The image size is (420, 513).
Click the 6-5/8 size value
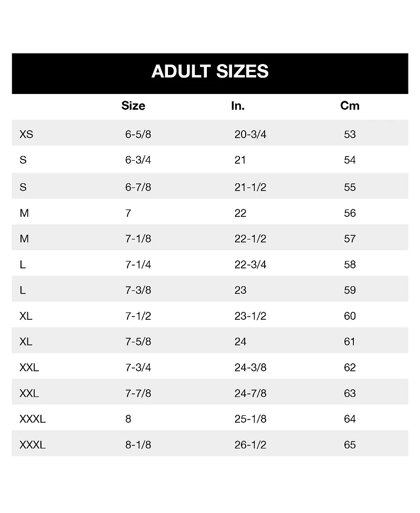(138, 134)
